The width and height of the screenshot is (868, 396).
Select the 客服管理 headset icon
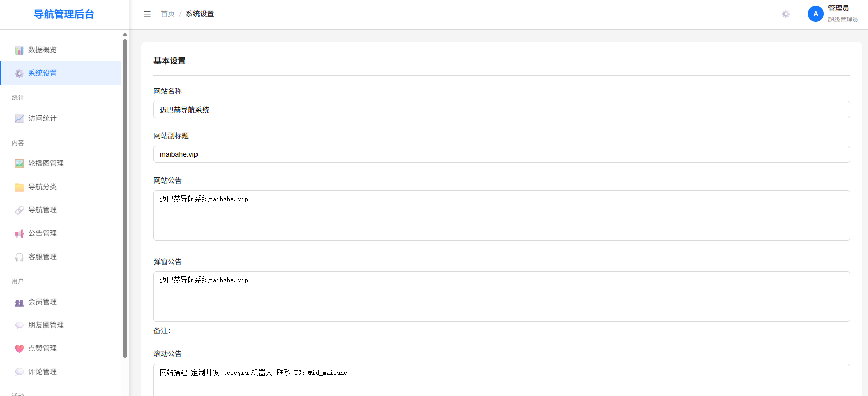[x=19, y=257]
